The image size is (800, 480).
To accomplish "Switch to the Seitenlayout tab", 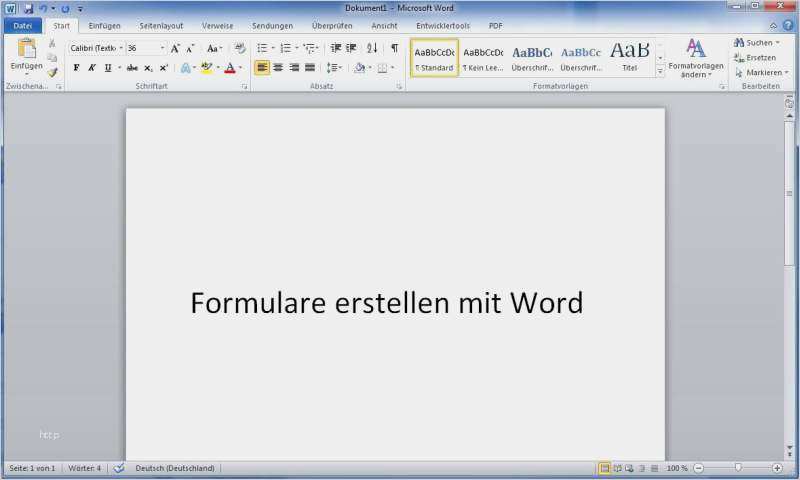I will click(161, 25).
